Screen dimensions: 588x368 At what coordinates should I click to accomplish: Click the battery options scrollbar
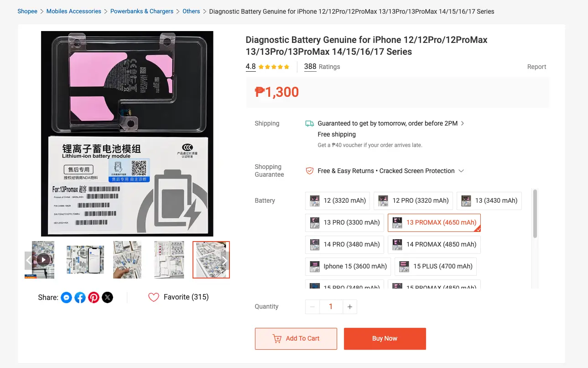point(535,213)
